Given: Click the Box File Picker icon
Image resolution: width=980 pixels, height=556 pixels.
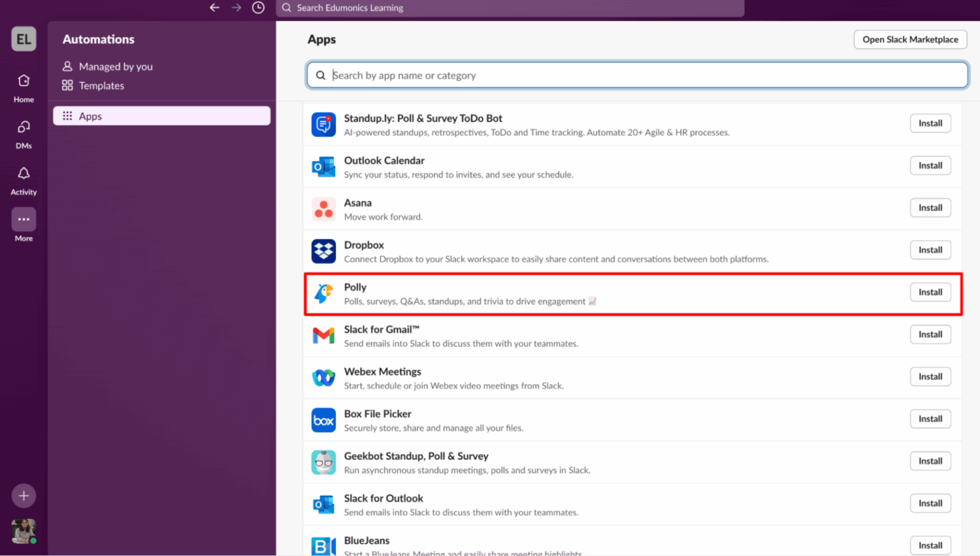Looking at the screenshot, I should tap(323, 420).
